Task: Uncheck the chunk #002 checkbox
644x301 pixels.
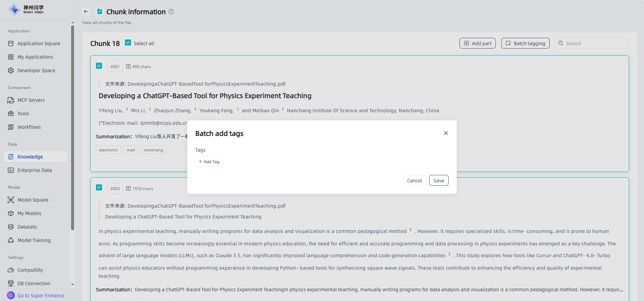Action: click(x=99, y=187)
